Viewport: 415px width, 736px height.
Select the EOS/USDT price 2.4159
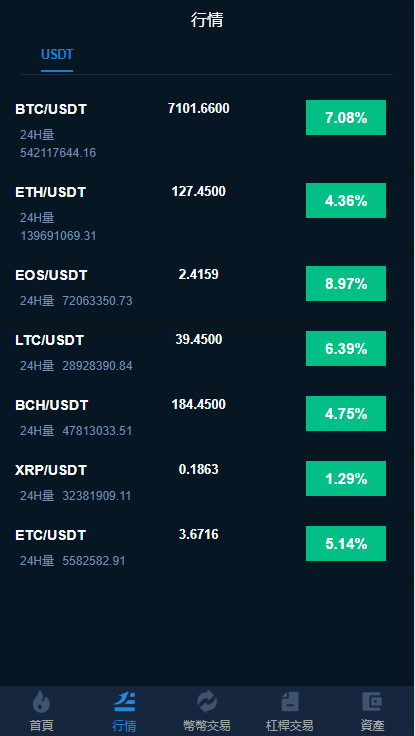[199, 275]
